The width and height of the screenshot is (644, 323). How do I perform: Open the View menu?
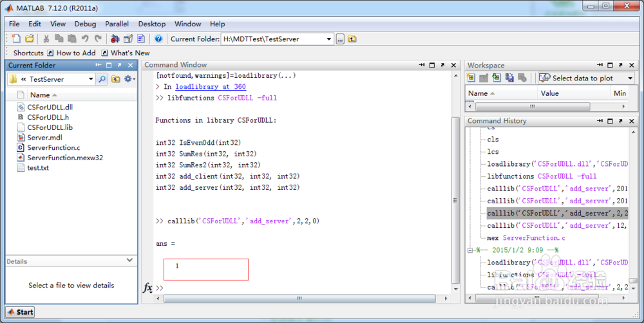coord(58,24)
